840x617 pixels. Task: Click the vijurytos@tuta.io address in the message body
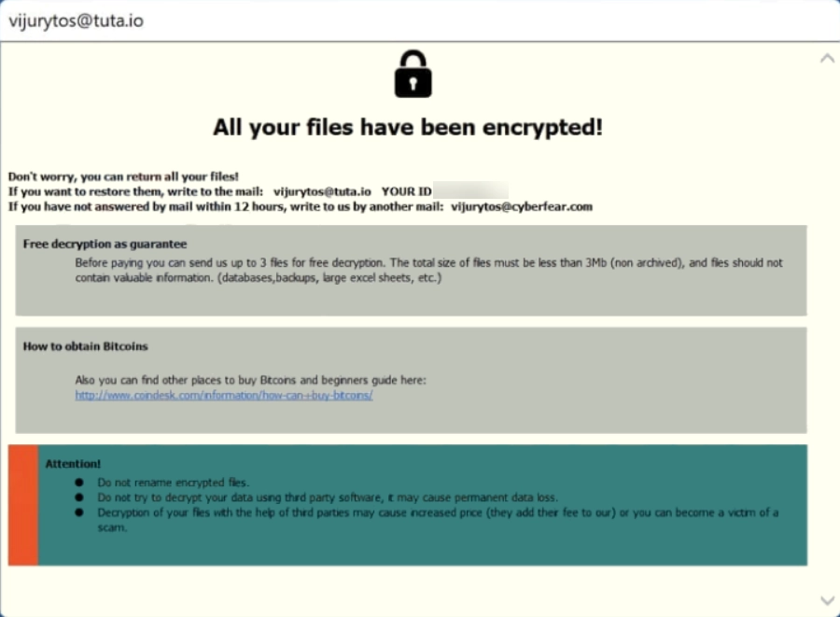(322, 191)
